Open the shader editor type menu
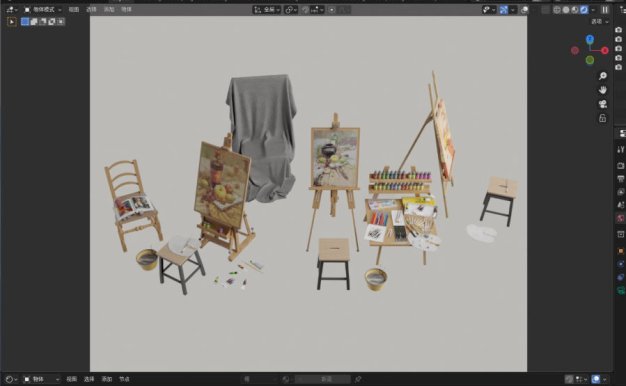 coord(11,379)
